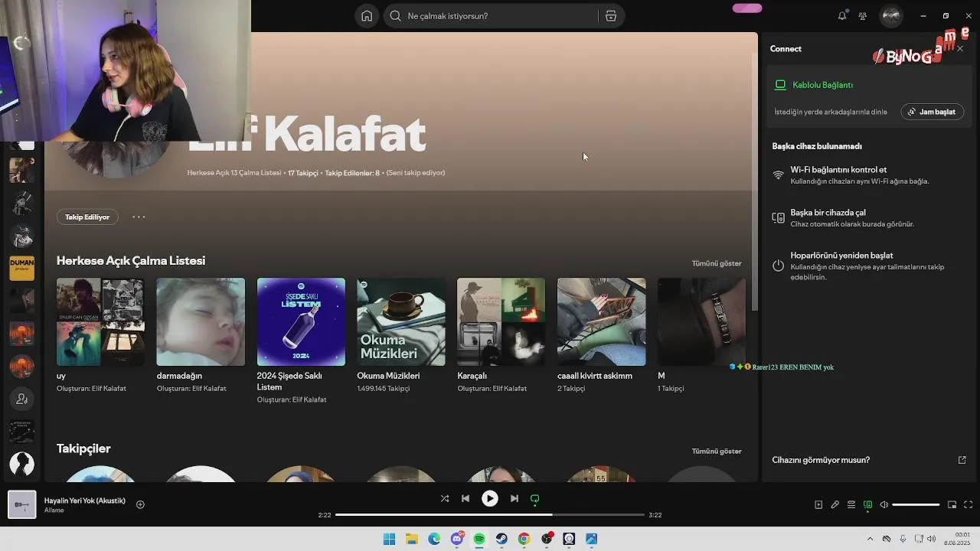Open 'Cihazını görmüyor musun?' external link
This screenshot has height=551, width=980.
point(962,460)
